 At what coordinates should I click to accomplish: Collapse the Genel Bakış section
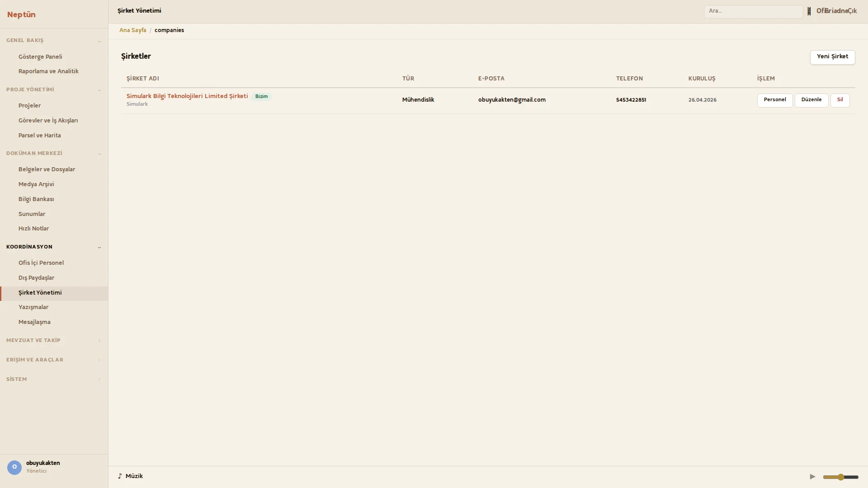pos(54,41)
